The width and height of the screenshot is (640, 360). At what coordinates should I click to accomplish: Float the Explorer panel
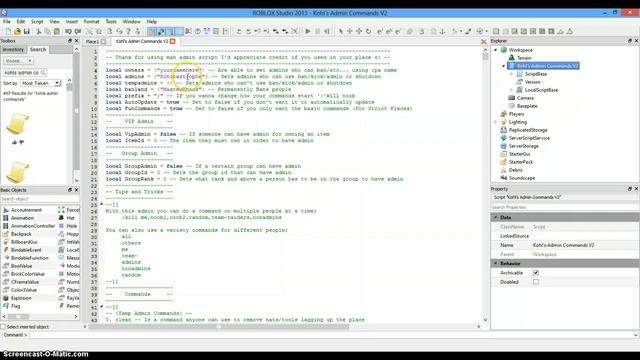tap(630, 41)
